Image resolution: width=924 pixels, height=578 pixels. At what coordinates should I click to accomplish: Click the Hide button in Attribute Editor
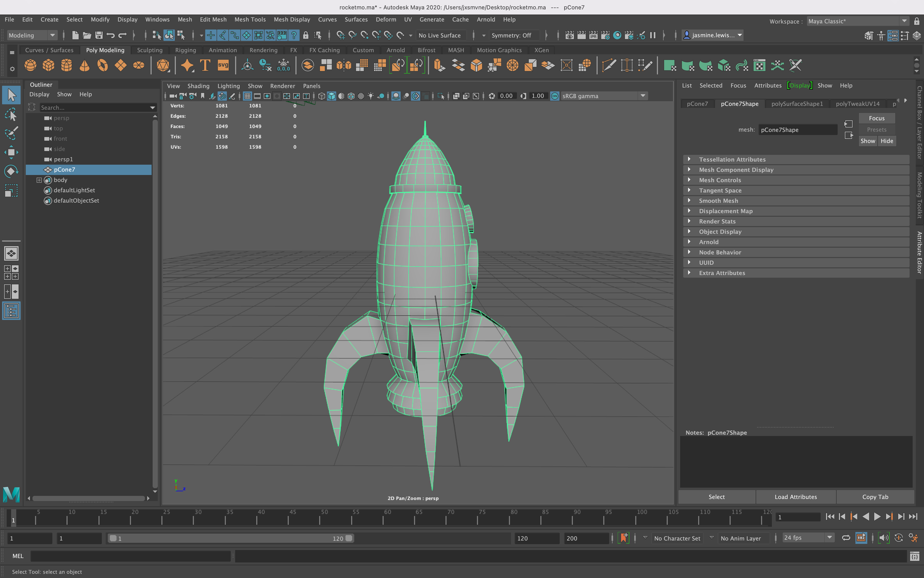tap(886, 141)
